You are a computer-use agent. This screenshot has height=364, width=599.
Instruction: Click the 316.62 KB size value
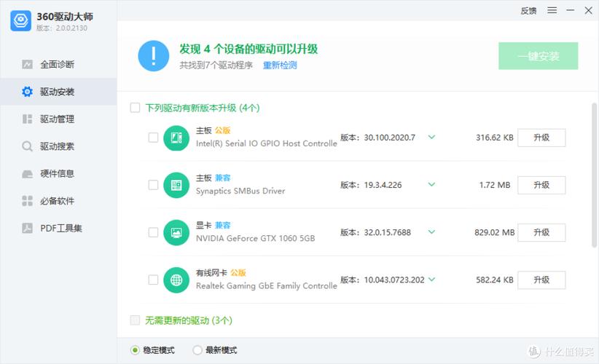point(495,138)
